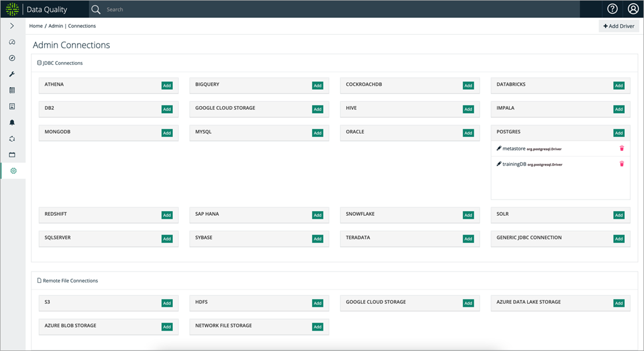
Task: Click the Add Driver button
Action: pos(618,26)
